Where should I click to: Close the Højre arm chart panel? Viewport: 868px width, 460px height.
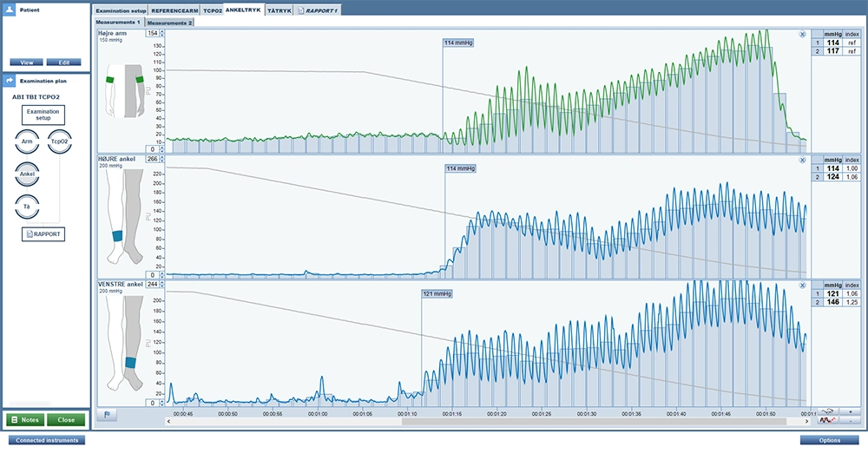[x=802, y=35]
